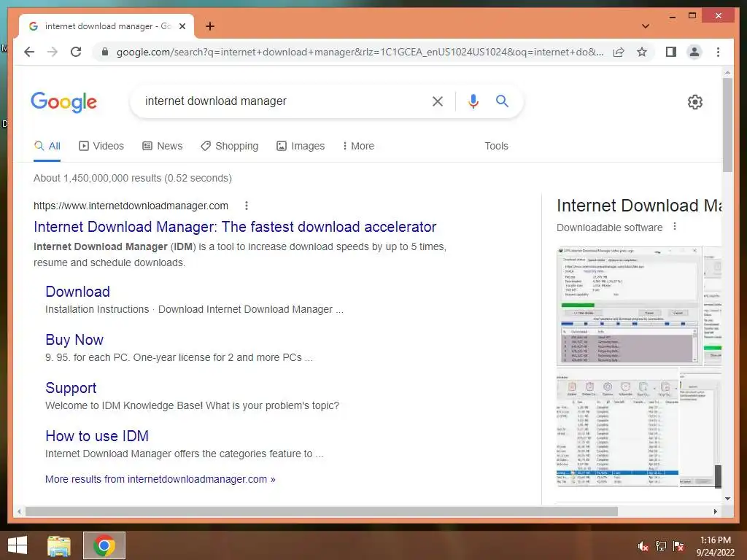This screenshot has height=560, width=747.
Task: Click the network tray icon
Action: (661, 546)
